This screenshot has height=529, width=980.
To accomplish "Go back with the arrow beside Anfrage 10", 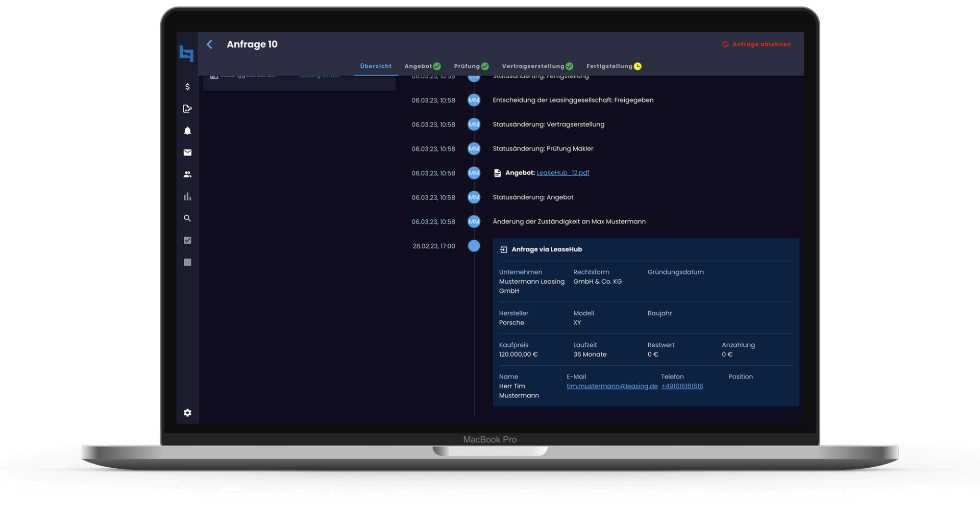I will (x=210, y=44).
